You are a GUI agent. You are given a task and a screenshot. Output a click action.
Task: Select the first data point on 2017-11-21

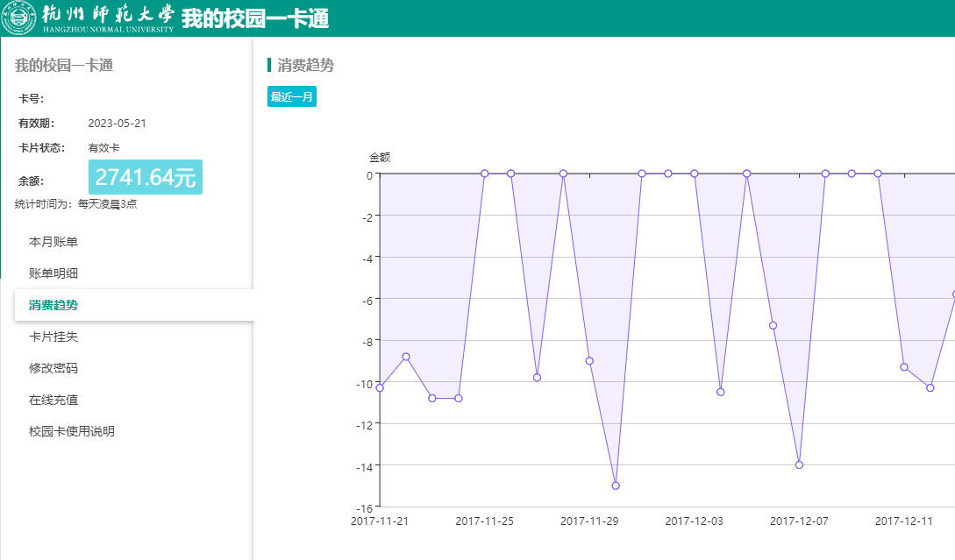tap(380, 387)
